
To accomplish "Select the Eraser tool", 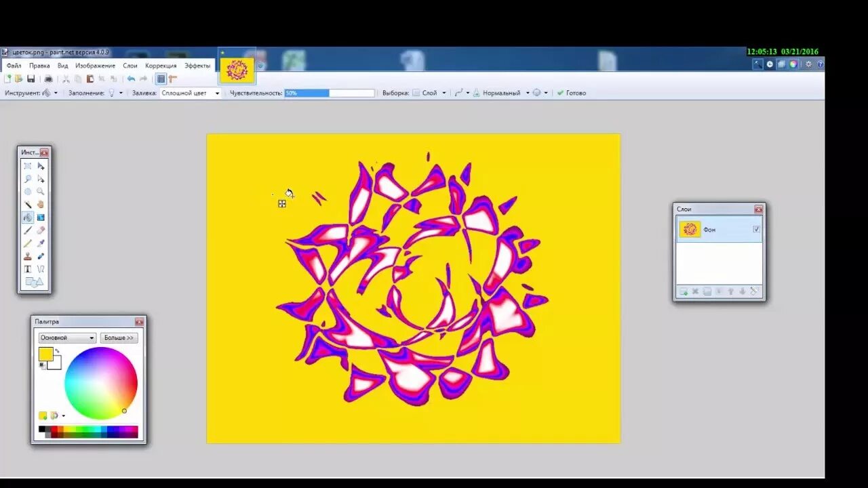I will tap(41, 230).
